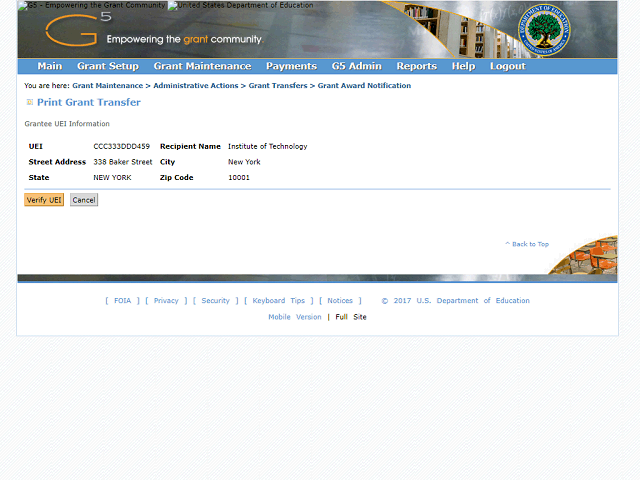Open the G5 Admin menu
Viewport: 640px width, 480px height.
356,66
